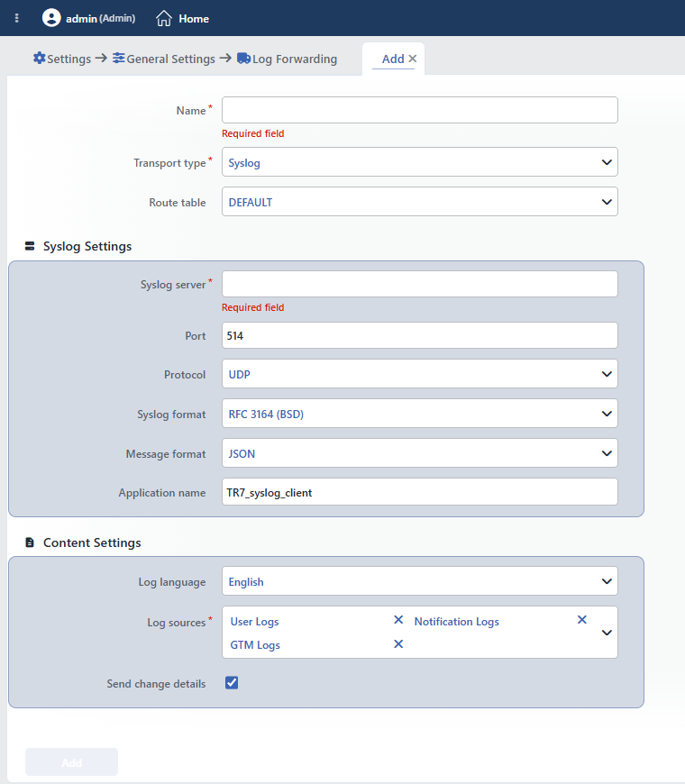The image size is (685, 784).
Task: Remove User Logs from log sources
Action: 398,620
